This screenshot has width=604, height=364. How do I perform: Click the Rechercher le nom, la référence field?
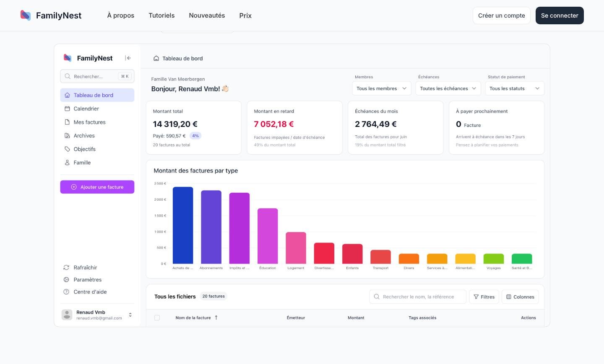pyautogui.click(x=418, y=297)
